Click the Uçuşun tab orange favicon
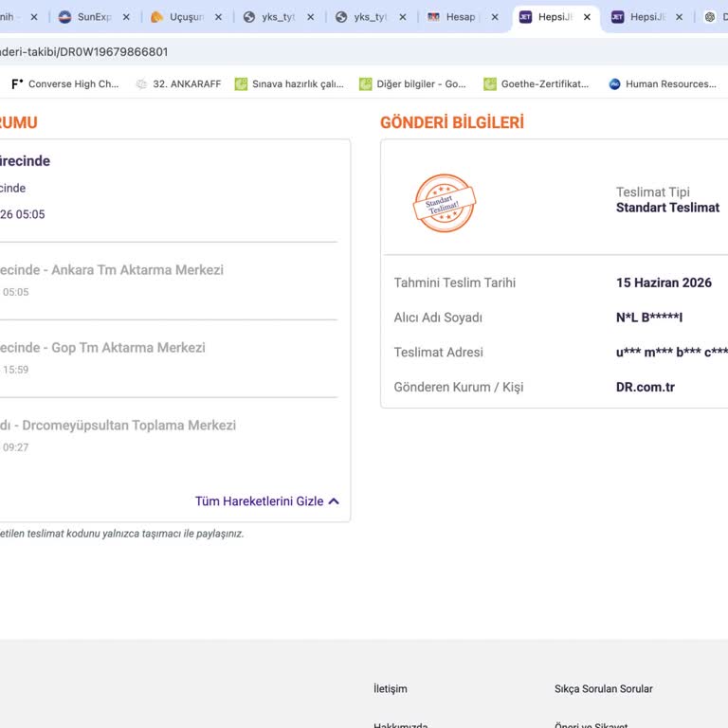The height and width of the screenshot is (728, 728). click(x=157, y=17)
